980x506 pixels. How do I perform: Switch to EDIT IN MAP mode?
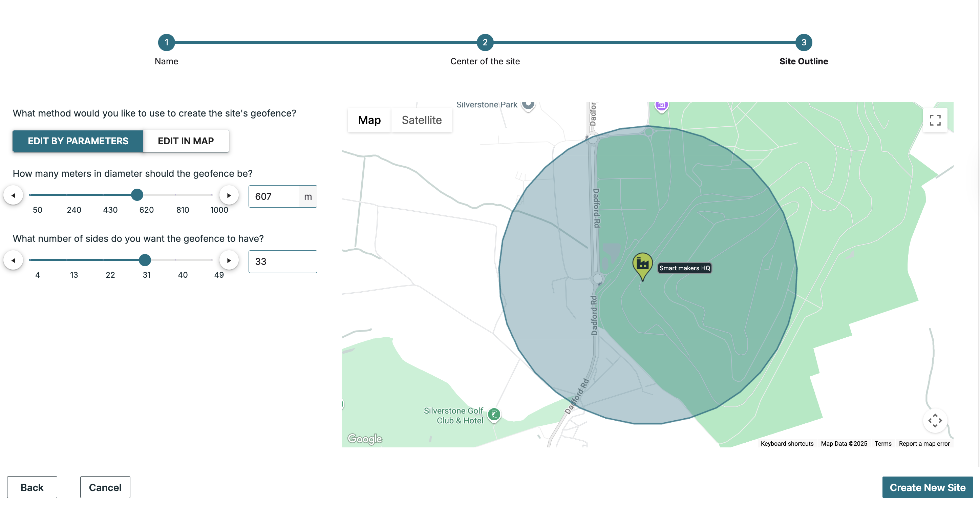[186, 141]
